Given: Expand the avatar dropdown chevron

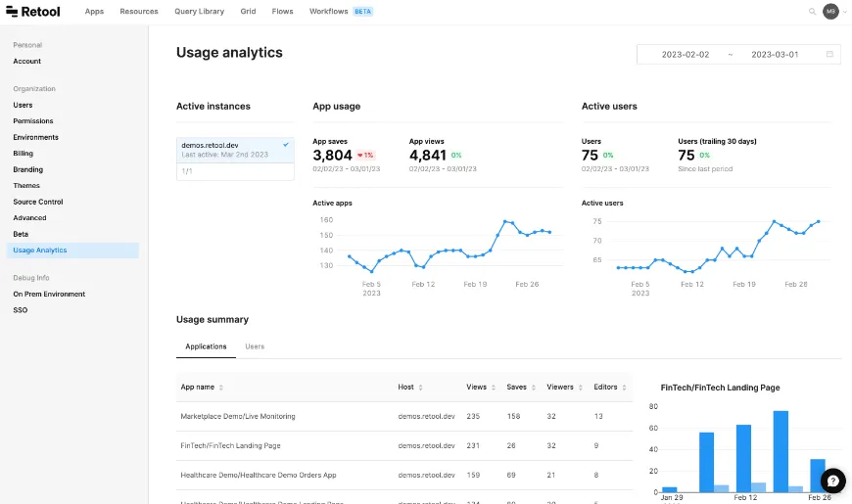Looking at the screenshot, I should click(844, 12).
